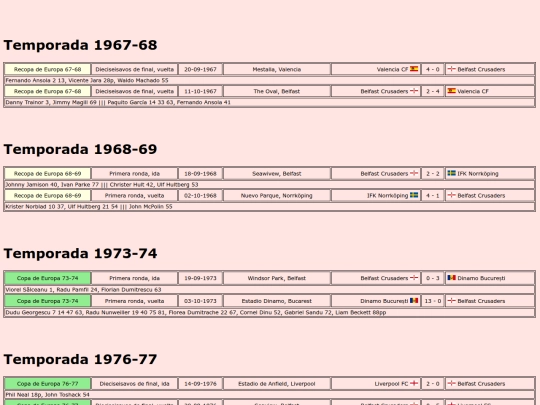Click the date 14-09-1976

click(x=200, y=384)
